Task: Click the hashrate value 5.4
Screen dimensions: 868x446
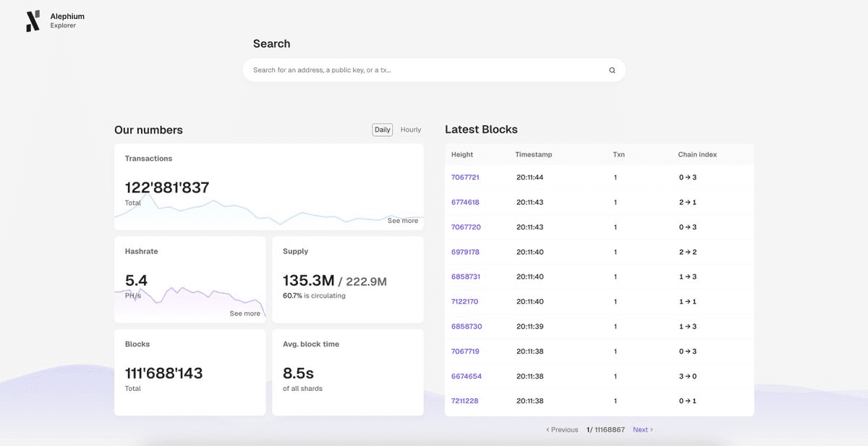Action: point(136,280)
